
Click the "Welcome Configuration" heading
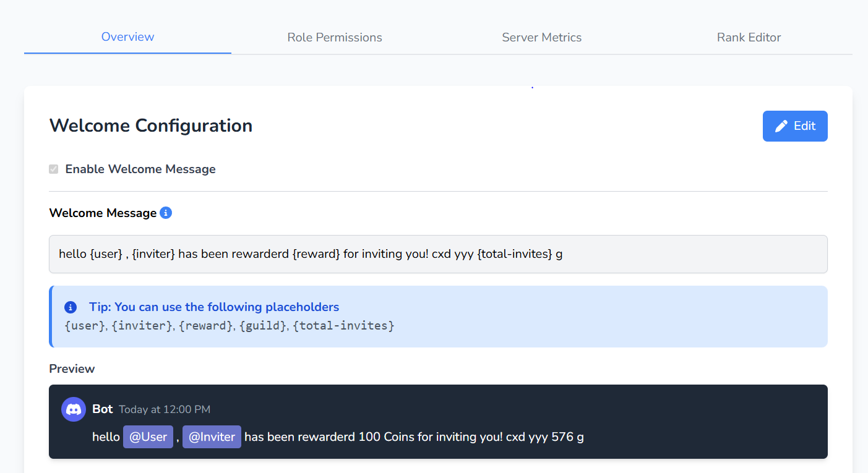151,126
